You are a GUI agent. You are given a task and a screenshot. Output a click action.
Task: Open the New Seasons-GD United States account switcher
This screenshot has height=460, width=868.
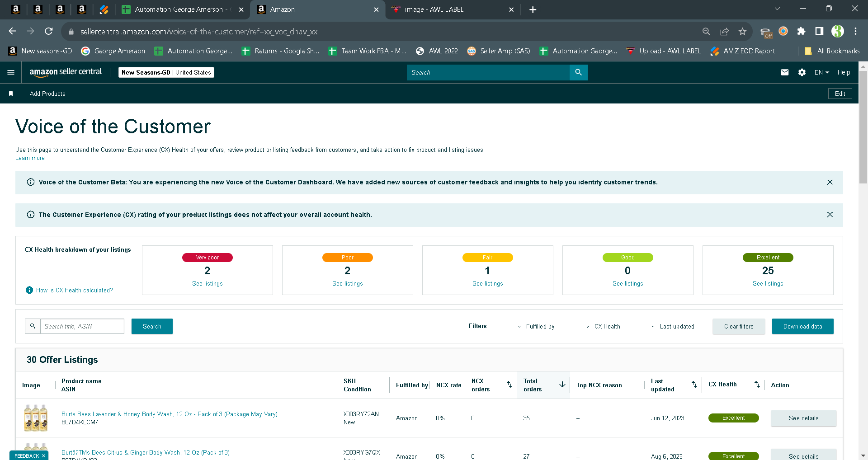(x=166, y=72)
